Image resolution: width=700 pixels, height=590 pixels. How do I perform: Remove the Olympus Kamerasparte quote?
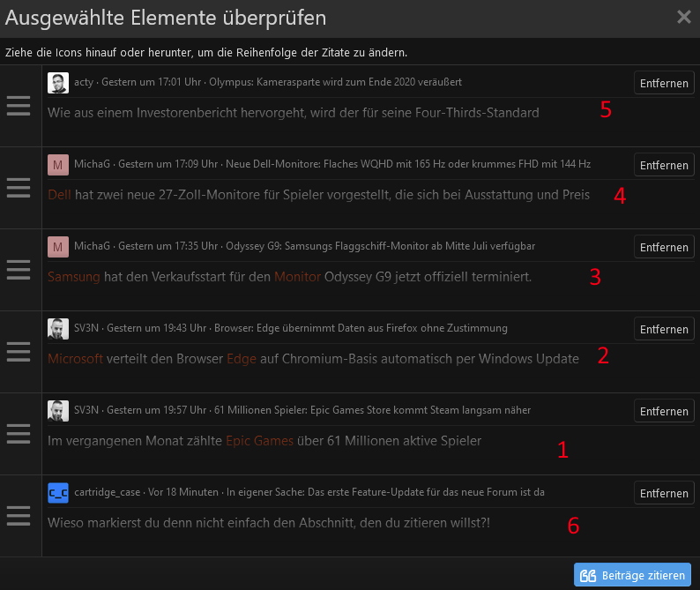(x=664, y=83)
